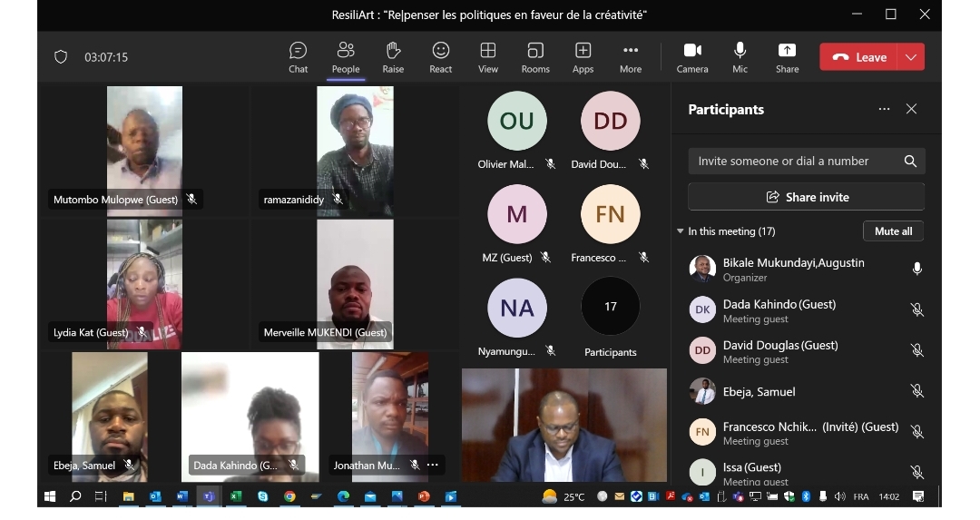Click the Share invite button
The image size is (980, 520).
tap(807, 197)
